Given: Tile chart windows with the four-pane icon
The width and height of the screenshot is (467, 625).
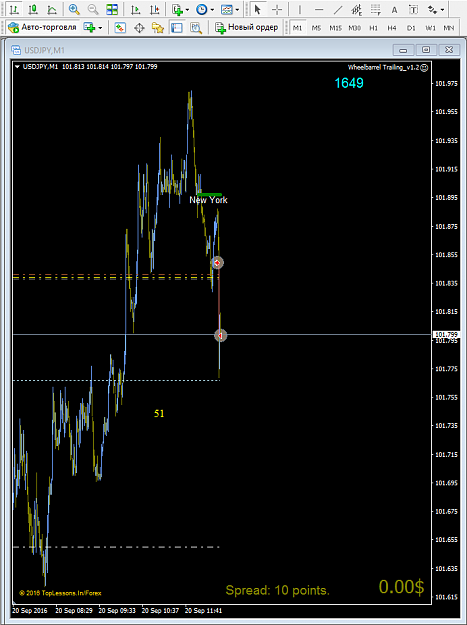Looking at the screenshot, I should (x=112, y=9).
